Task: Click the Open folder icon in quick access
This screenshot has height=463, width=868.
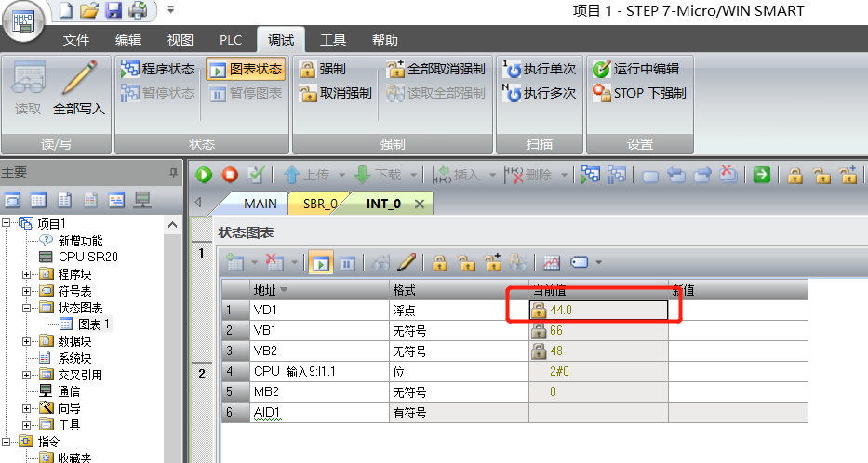Action: [x=89, y=10]
